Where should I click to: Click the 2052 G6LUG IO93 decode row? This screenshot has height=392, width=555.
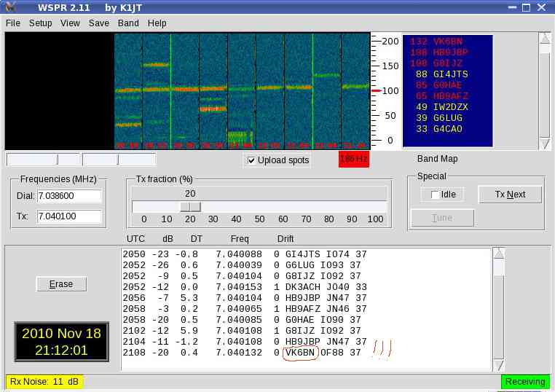[x=242, y=265]
